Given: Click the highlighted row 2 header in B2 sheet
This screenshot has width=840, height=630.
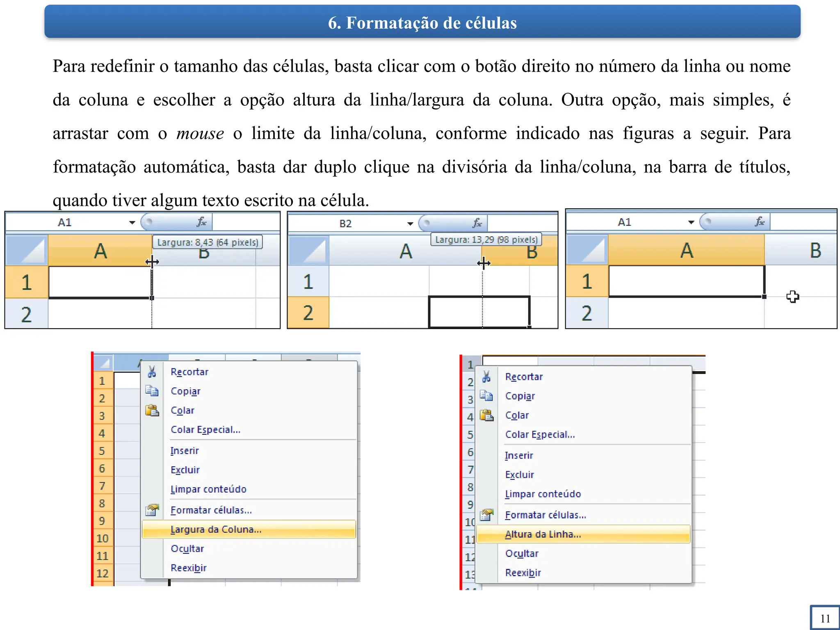Looking at the screenshot, I should pos(308,313).
